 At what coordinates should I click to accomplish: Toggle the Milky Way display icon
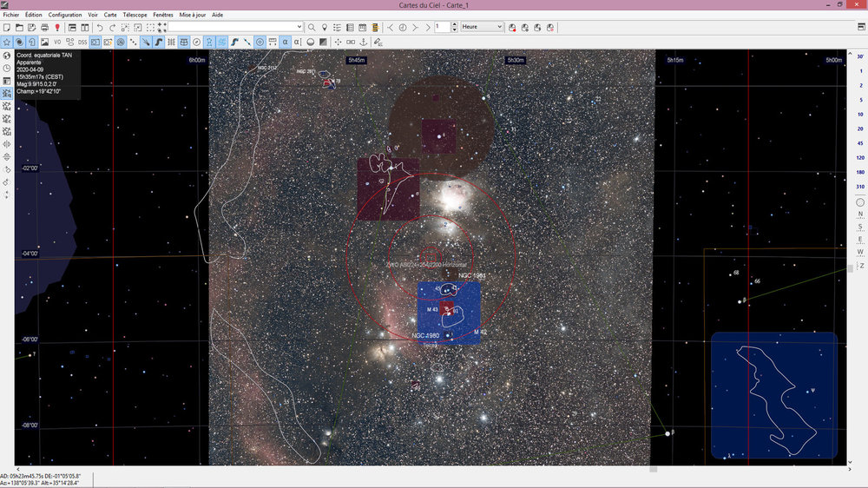(158, 42)
